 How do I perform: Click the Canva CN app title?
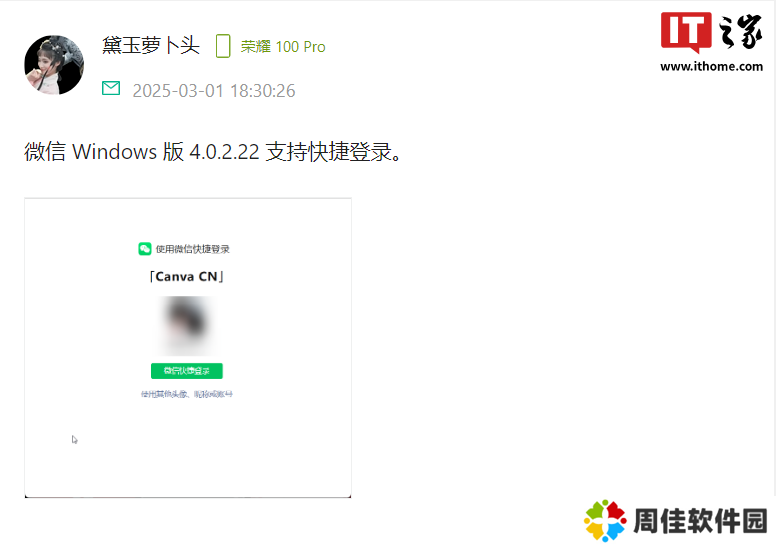pyautogui.click(x=187, y=277)
